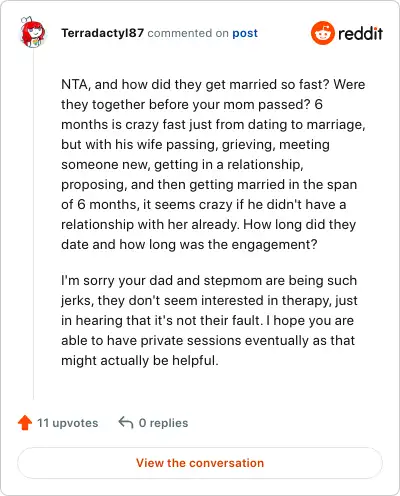Open the Terradactyl87 user profile link
Viewport: 400px width, 496px height.
click(x=102, y=33)
